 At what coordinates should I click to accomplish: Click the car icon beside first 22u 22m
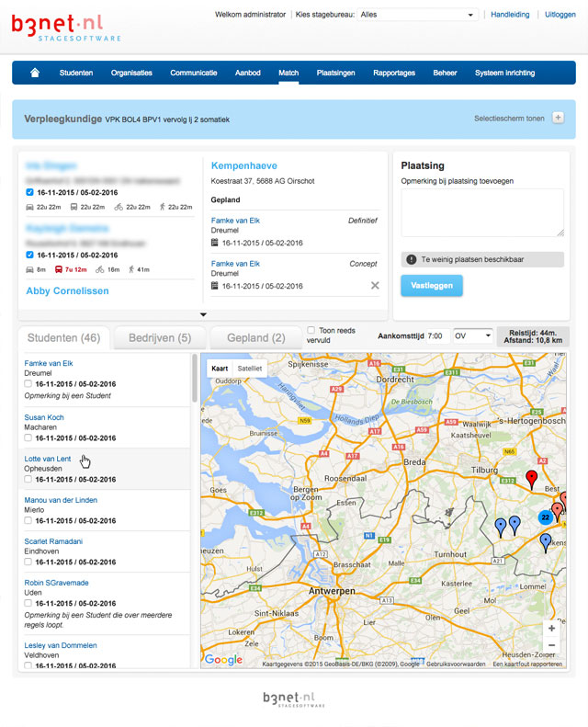[x=29, y=207]
